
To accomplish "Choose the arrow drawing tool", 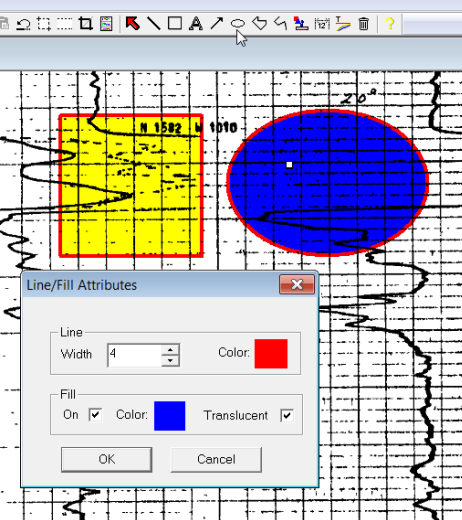I will 217,23.
